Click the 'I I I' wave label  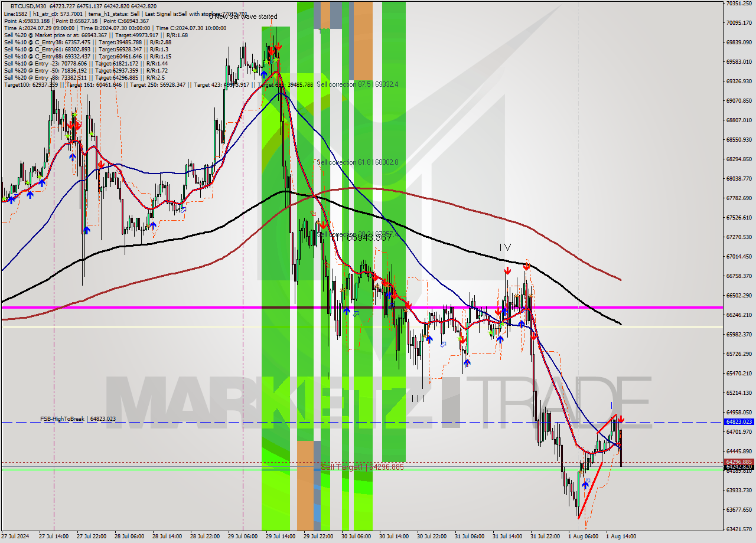(418, 398)
